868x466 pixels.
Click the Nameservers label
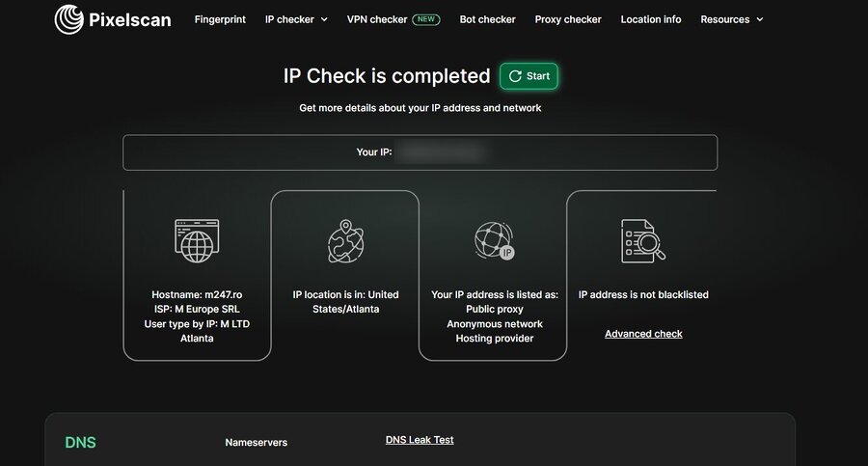tap(257, 443)
